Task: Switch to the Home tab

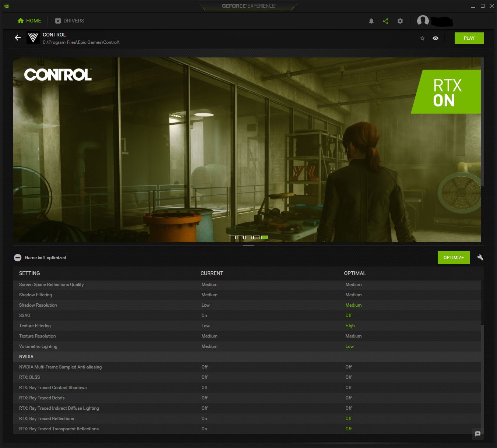Action: click(x=29, y=21)
